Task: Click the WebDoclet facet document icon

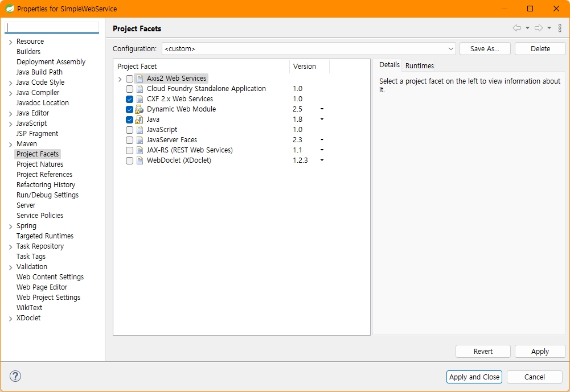Action: (140, 160)
